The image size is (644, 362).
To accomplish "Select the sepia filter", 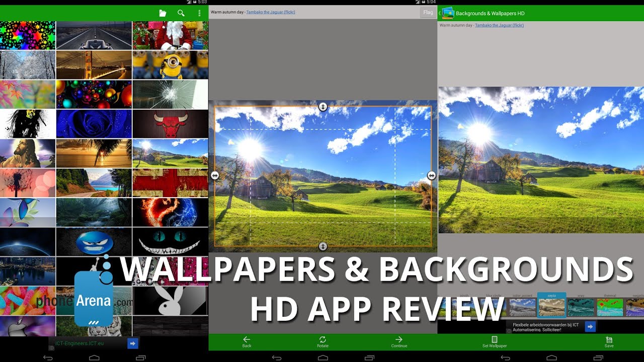I will tap(551, 305).
